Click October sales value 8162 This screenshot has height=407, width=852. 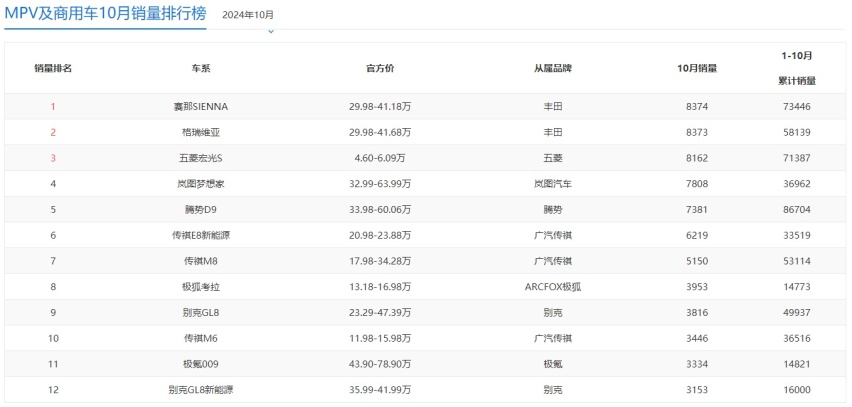click(x=697, y=159)
